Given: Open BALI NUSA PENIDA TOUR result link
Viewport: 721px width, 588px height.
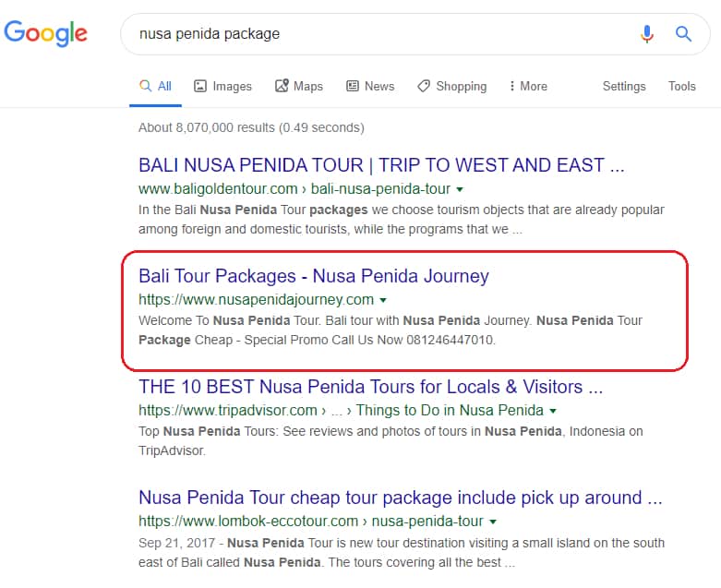Looking at the screenshot, I should pos(381,165).
